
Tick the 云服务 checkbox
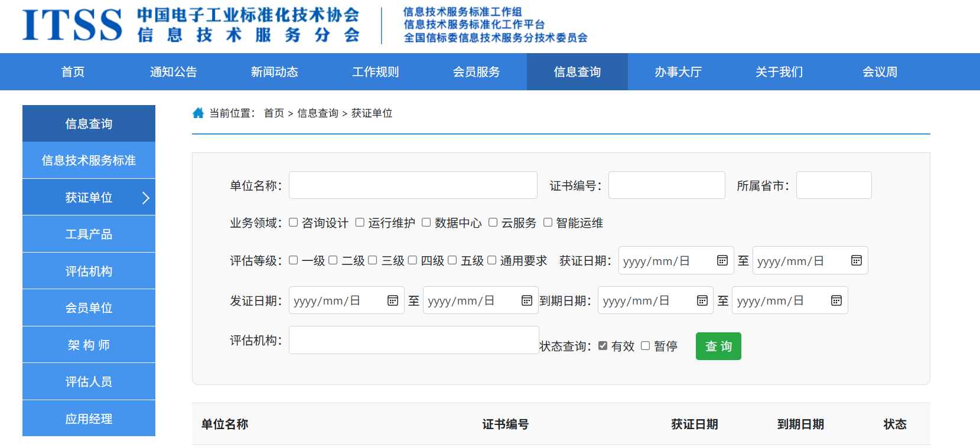(493, 223)
